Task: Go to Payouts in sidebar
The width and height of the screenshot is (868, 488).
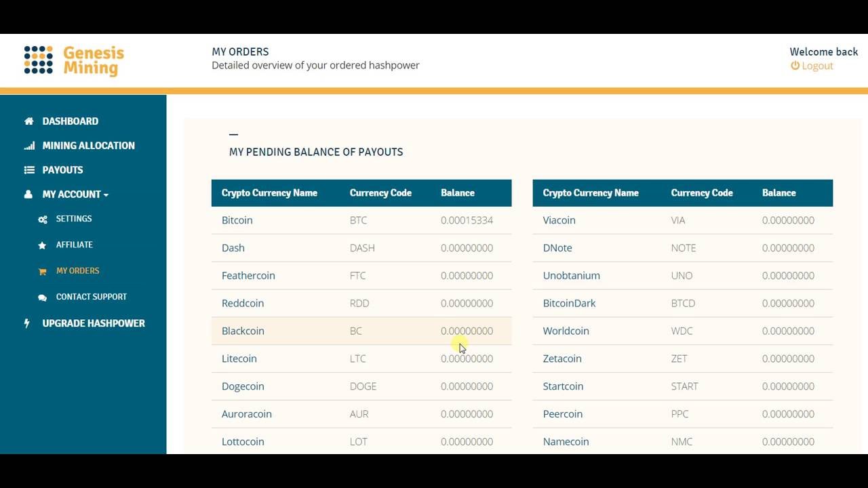Action: 62,170
